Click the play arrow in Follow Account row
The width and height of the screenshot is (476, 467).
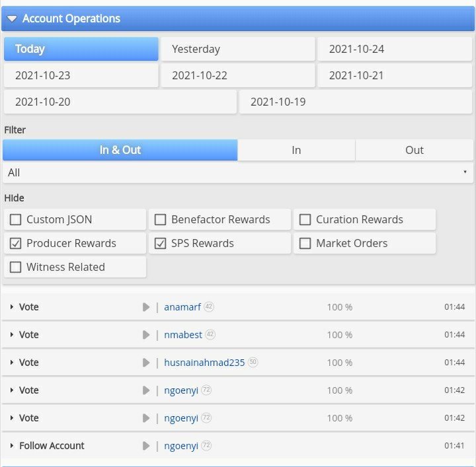coord(146,445)
